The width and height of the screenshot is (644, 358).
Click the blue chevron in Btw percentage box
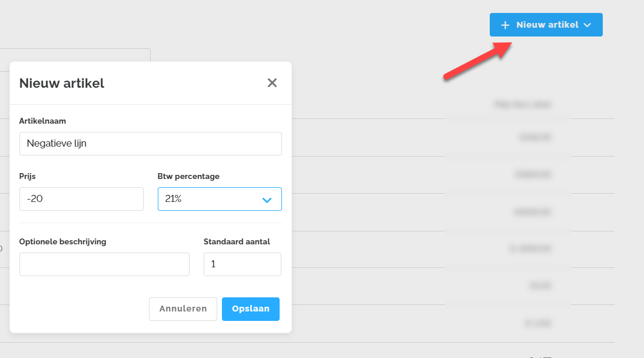pyautogui.click(x=267, y=200)
